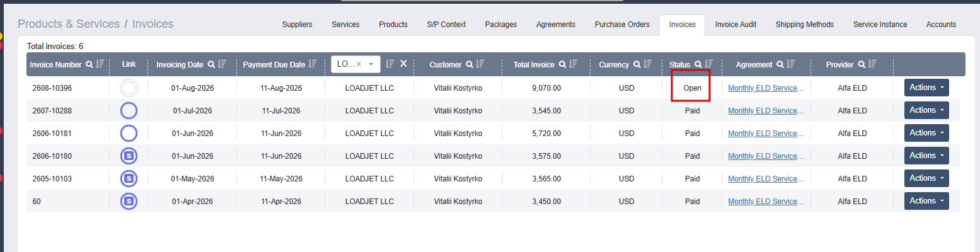Sort by Provider column icon
The width and height of the screenshot is (980, 252).
(x=872, y=64)
